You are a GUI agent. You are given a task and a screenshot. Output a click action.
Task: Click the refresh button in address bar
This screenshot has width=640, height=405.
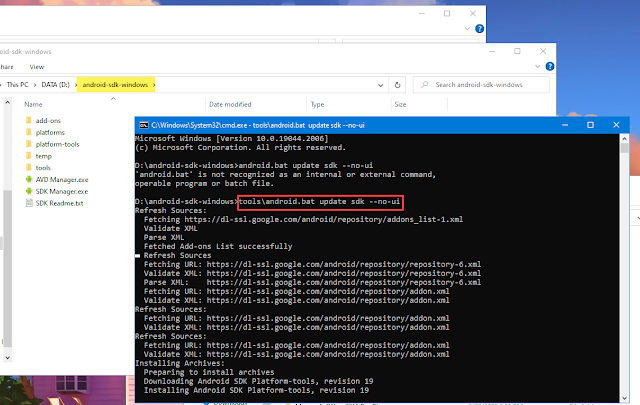point(397,85)
